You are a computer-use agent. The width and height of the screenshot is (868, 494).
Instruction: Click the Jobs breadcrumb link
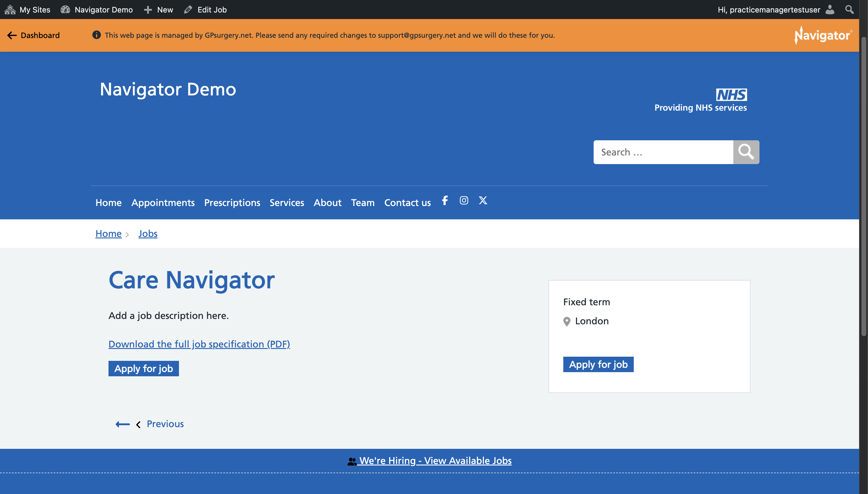148,233
